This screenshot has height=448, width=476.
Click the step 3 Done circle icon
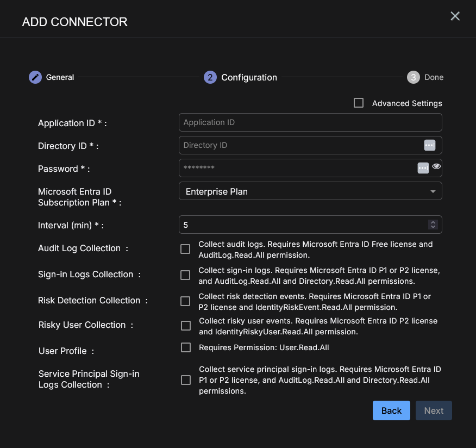[414, 77]
